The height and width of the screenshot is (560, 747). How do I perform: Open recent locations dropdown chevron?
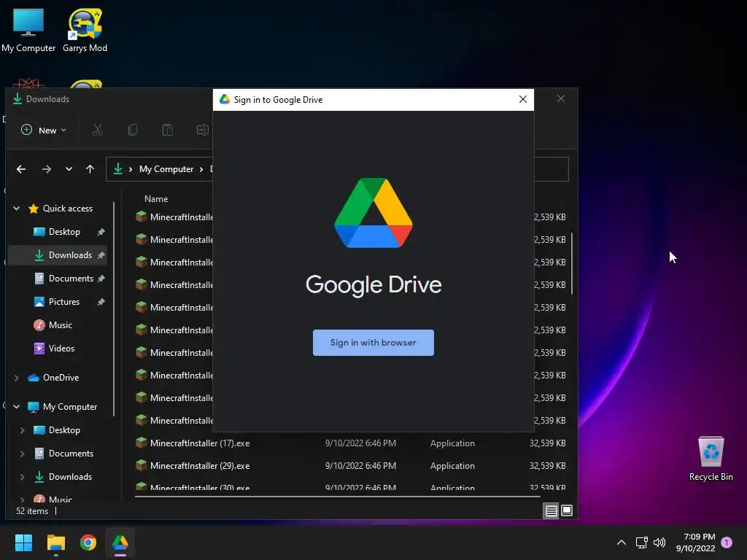pos(69,169)
